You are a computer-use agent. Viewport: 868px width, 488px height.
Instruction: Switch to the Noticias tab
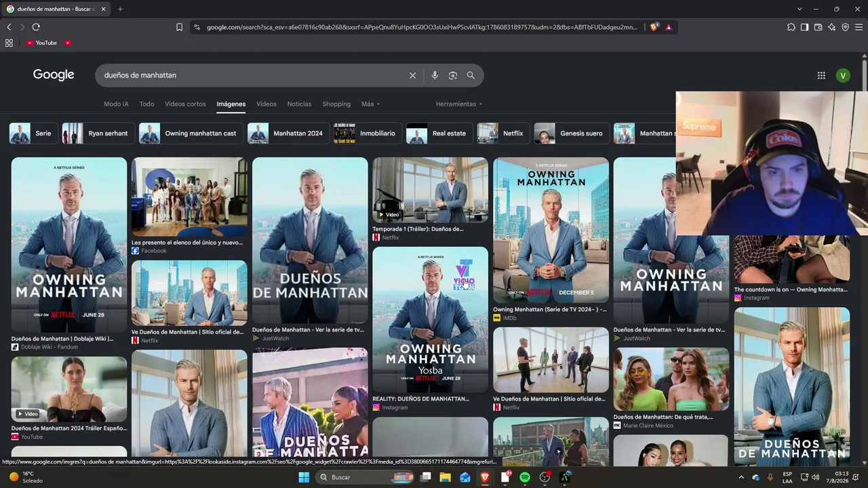(299, 104)
